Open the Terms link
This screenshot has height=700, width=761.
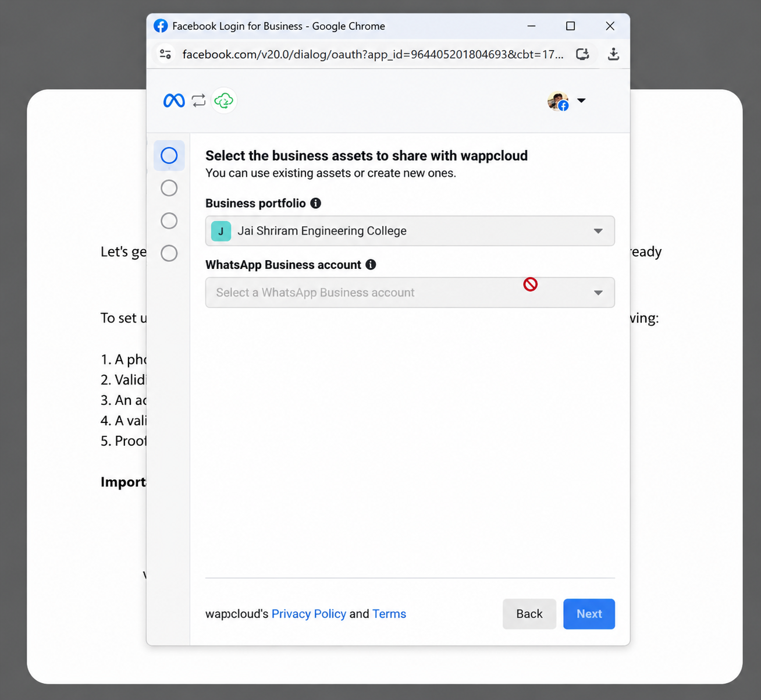pos(389,614)
